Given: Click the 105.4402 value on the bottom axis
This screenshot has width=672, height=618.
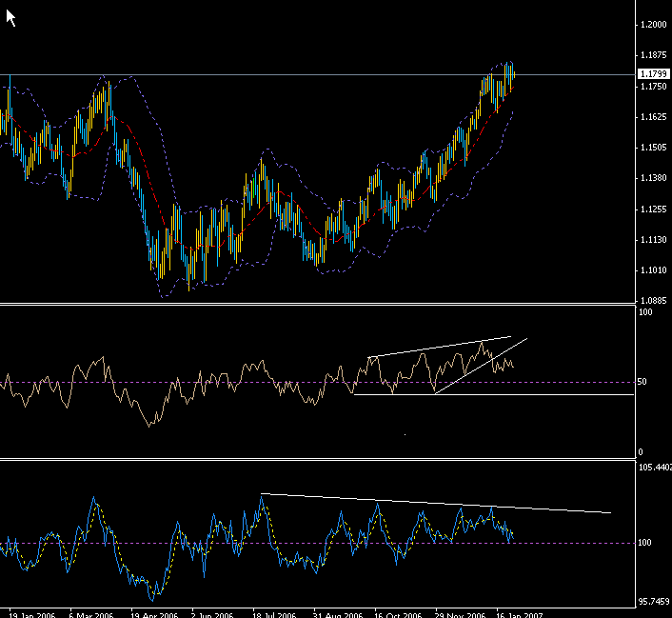Looking at the screenshot, I should pyautogui.click(x=653, y=468).
